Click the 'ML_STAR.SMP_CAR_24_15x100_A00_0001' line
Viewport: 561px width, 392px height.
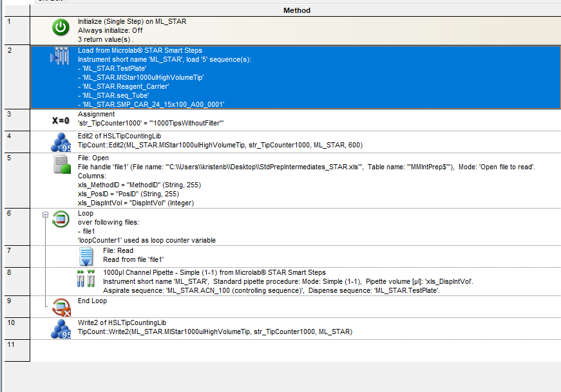pyautogui.click(x=151, y=104)
